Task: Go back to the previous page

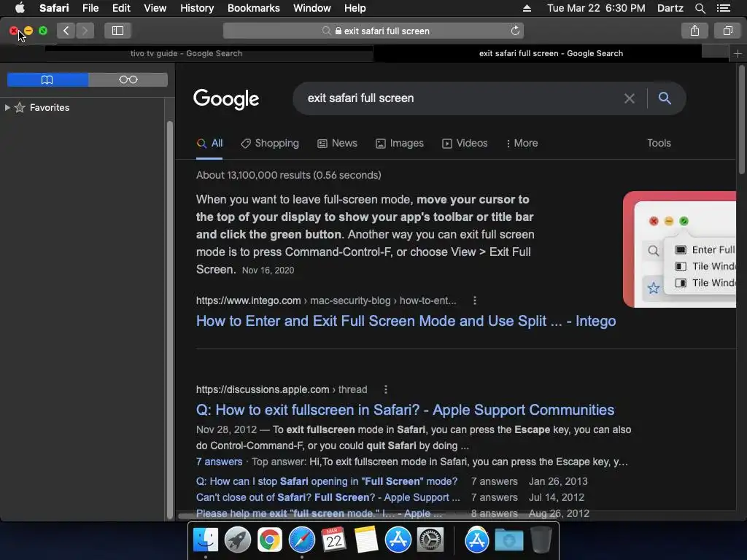Action: coord(66,31)
